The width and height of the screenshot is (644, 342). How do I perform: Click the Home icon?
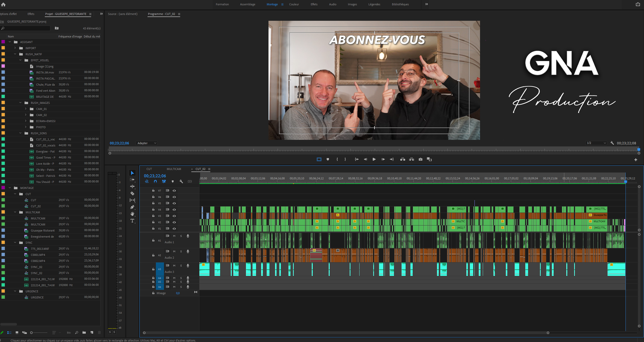(x=3, y=4)
